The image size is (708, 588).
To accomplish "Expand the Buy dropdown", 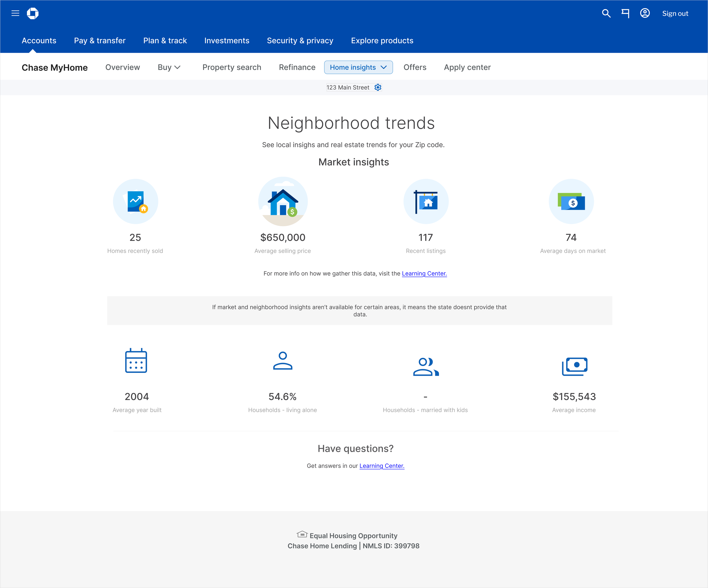I will (169, 67).
